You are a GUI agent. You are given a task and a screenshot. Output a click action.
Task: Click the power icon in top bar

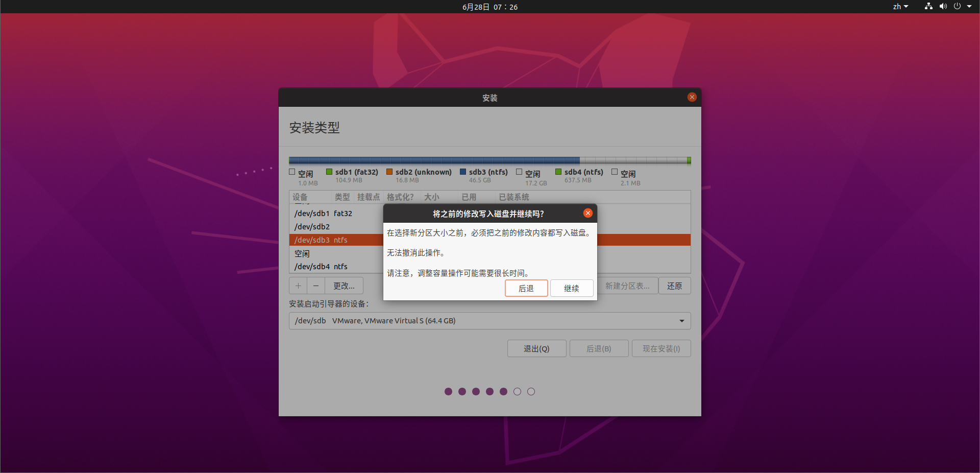coord(957,7)
